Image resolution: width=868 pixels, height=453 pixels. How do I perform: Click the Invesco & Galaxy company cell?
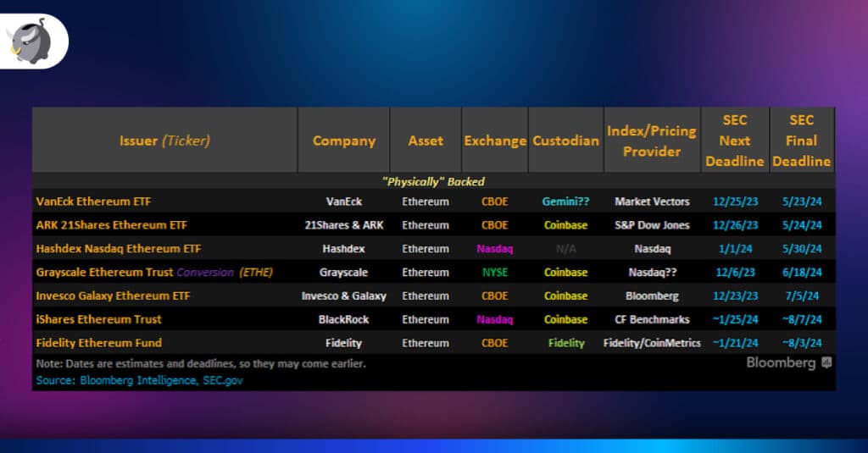click(344, 296)
